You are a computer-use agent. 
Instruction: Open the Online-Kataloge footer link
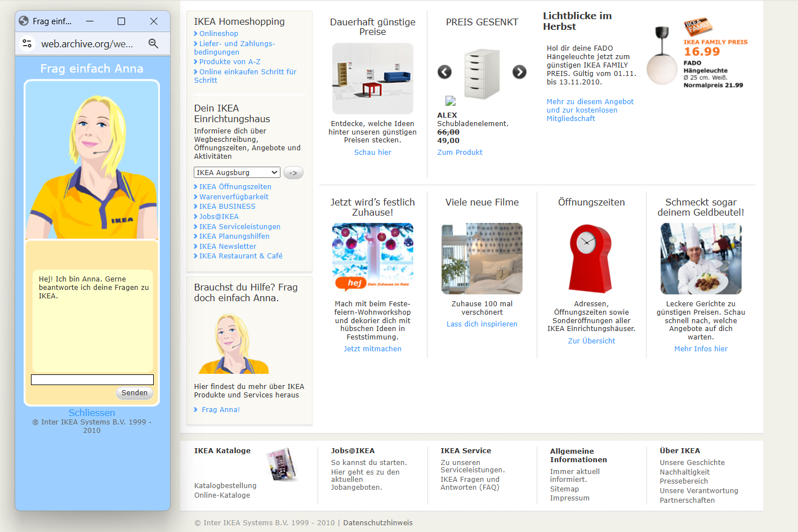[x=222, y=495]
